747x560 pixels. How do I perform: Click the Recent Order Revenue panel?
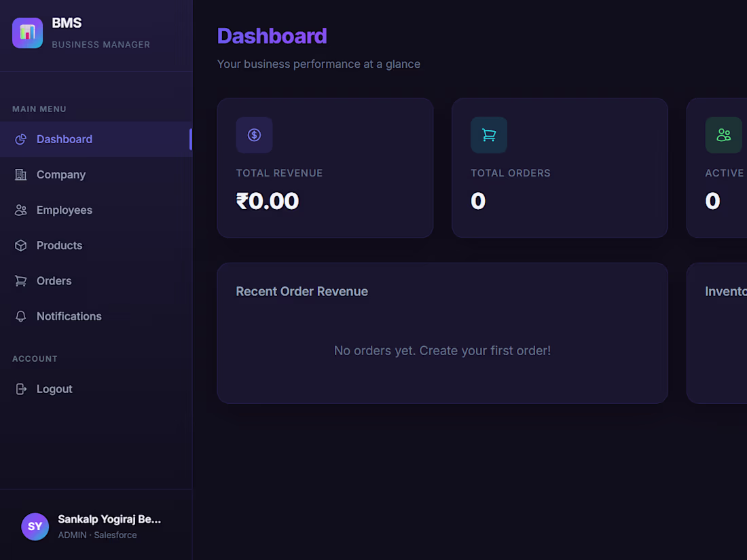442,333
